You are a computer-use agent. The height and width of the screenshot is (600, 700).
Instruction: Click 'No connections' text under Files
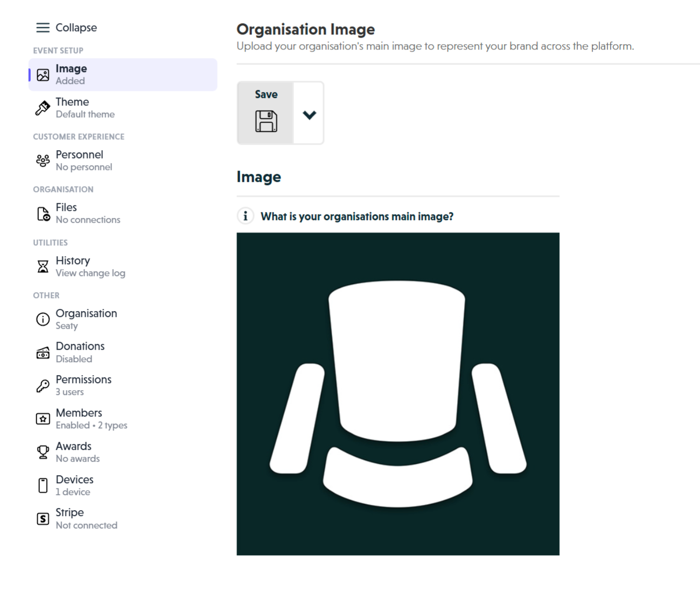(x=88, y=220)
